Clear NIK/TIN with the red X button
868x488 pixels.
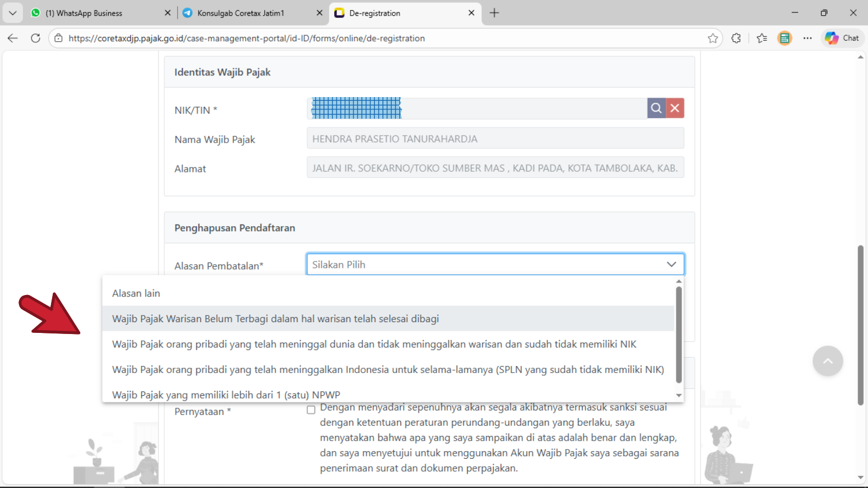click(x=675, y=108)
